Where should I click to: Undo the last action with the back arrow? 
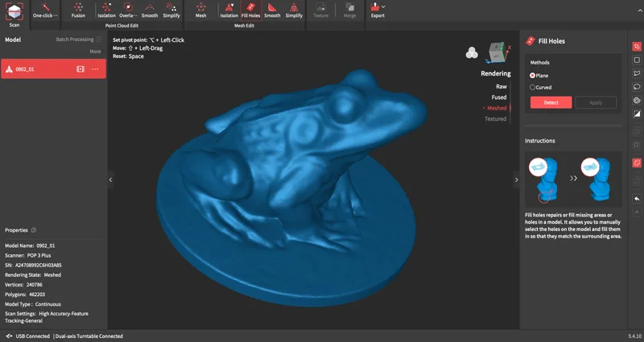[637, 199]
